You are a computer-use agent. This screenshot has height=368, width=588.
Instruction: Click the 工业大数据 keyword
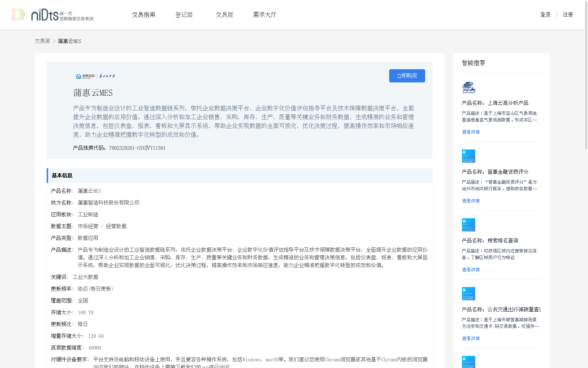[85, 277]
